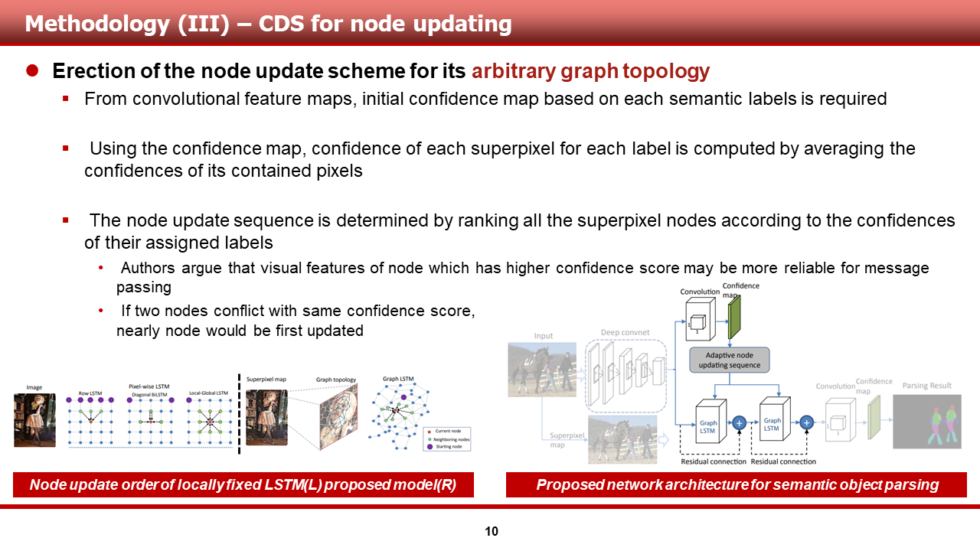Screen dimensions: 980x551
Task: Click the girl image thumbnail labeled 'Image'
Action: coord(34,420)
